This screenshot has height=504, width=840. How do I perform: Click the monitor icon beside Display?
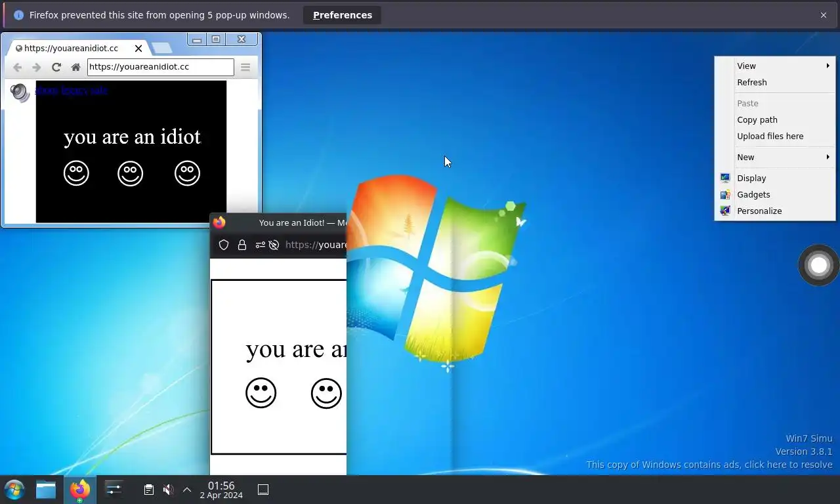click(x=724, y=178)
